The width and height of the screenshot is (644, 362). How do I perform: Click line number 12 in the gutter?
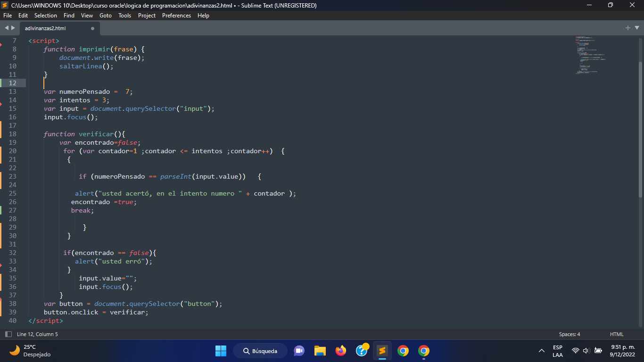[x=12, y=83]
